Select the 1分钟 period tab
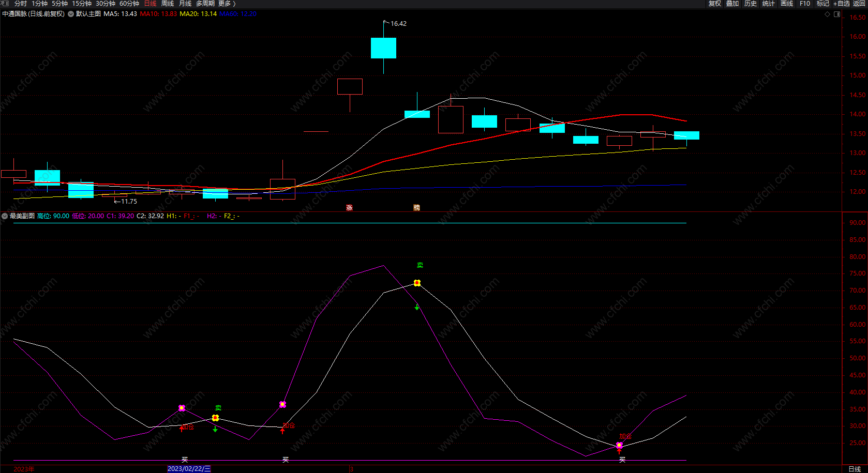This screenshot has height=473, width=868. click(x=40, y=4)
